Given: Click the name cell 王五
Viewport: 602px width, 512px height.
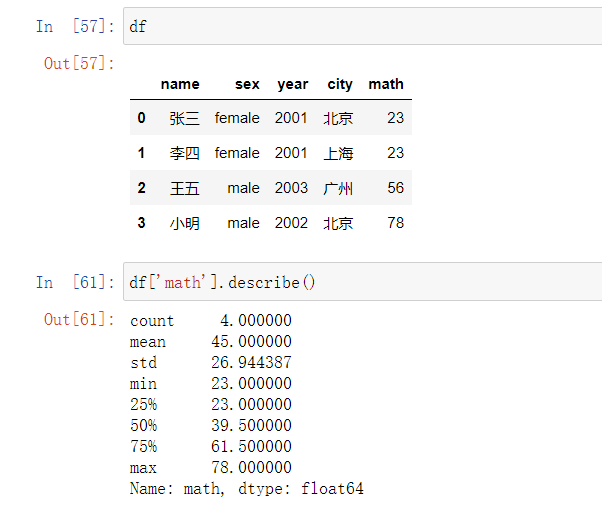Looking at the screenshot, I should point(185,188).
